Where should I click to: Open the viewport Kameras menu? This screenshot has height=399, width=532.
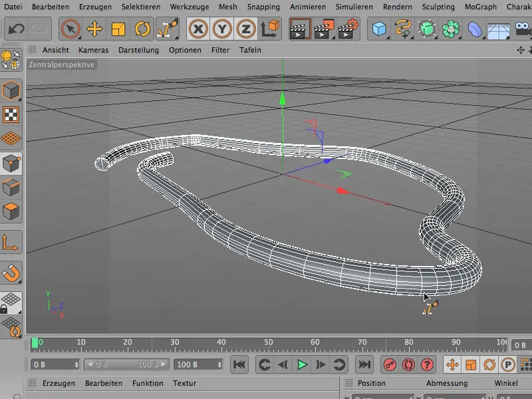coord(93,50)
